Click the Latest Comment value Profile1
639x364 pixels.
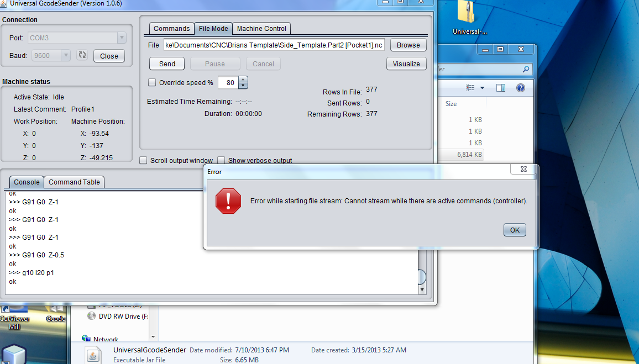pyautogui.click(x=83, y=109)
